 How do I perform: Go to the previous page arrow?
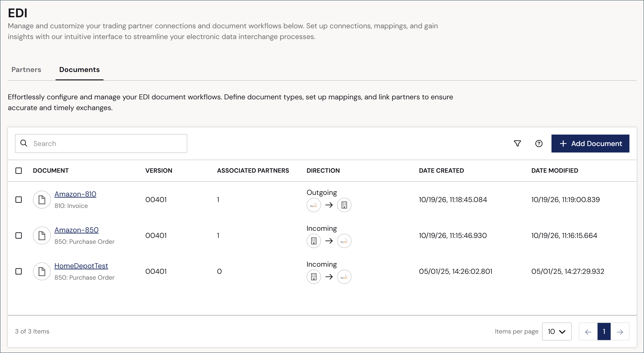(588, 331)
